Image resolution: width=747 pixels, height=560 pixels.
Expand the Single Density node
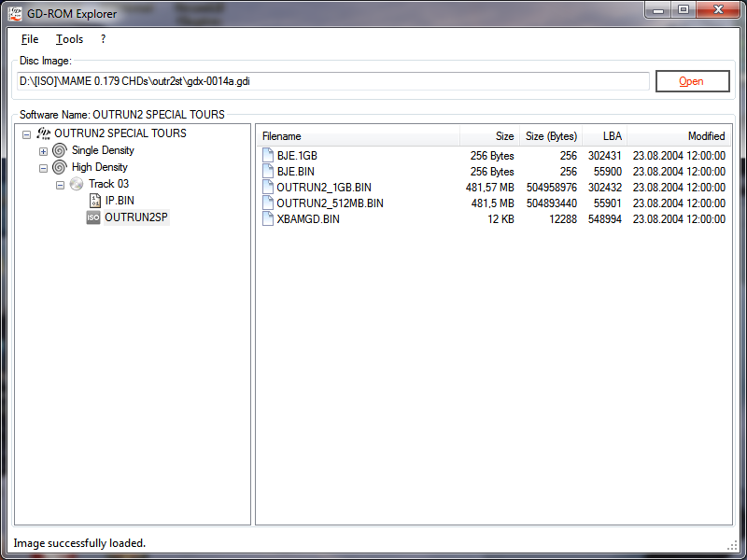click(x=43, y=151)
